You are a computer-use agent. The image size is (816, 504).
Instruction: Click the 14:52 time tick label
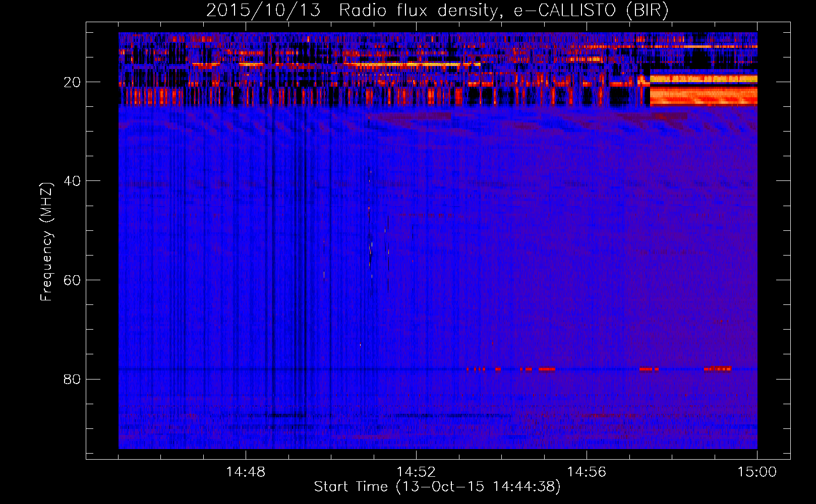tap(416, 472)
